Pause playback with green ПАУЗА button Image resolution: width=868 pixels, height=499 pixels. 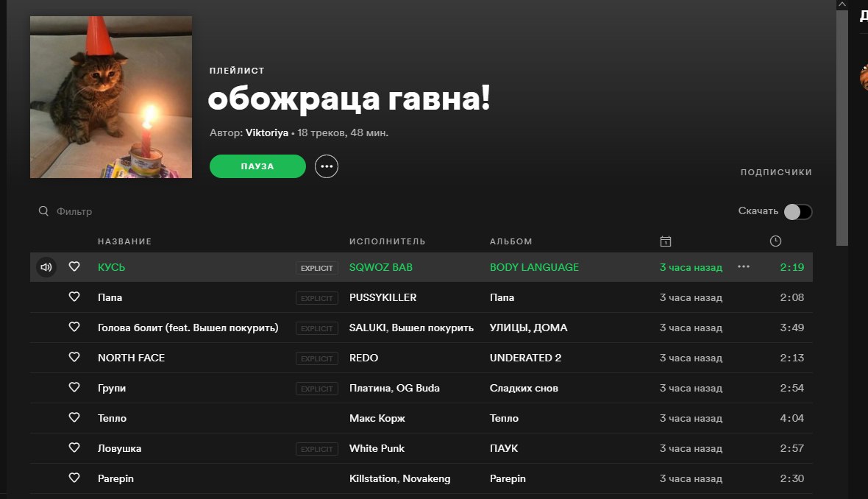(257, 166)
